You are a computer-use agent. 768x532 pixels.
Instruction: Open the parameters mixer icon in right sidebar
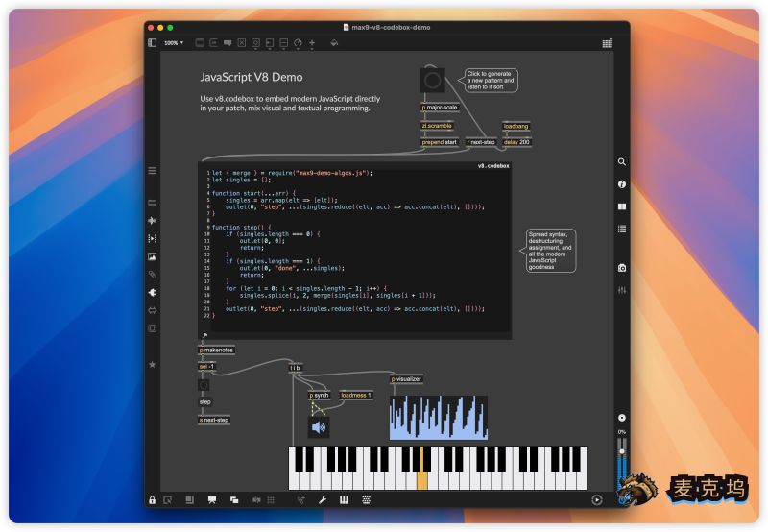tap(621, 290)
